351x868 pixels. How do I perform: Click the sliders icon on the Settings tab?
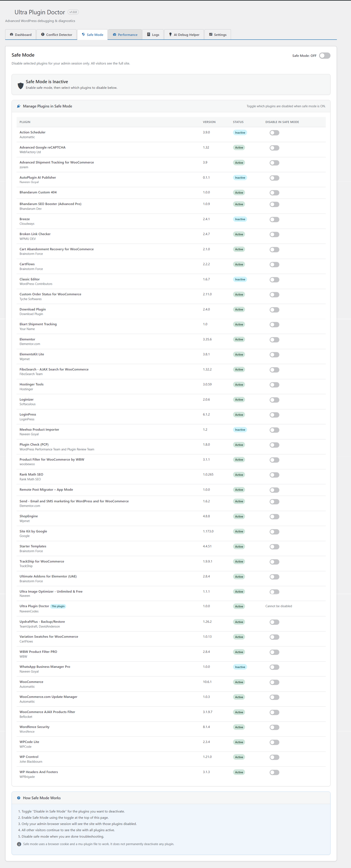point(211,34)
